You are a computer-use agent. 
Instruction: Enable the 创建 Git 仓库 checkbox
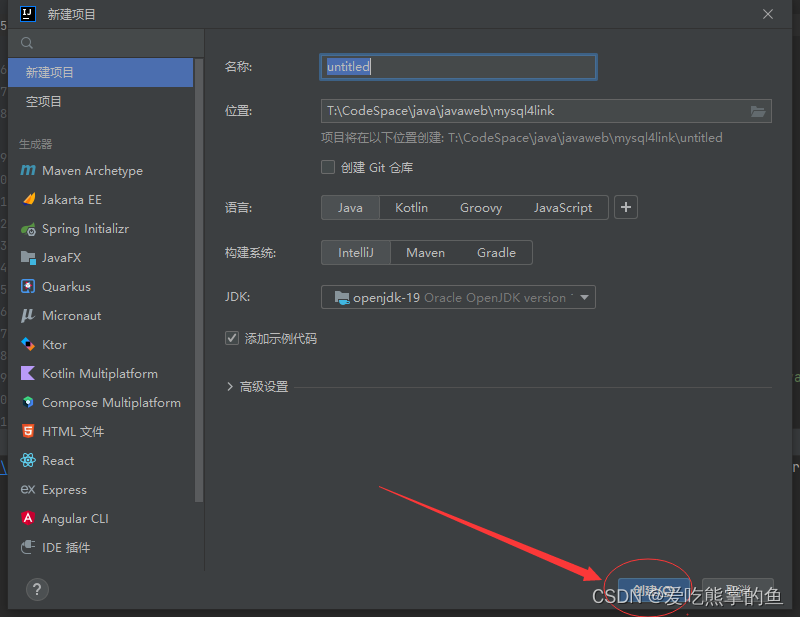pyautogui.click(x=328, y=167)
